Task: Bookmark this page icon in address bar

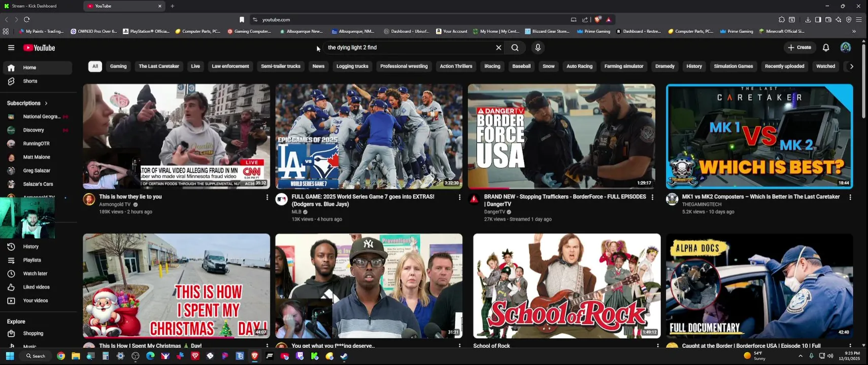Action: click(x=242, y=20)
